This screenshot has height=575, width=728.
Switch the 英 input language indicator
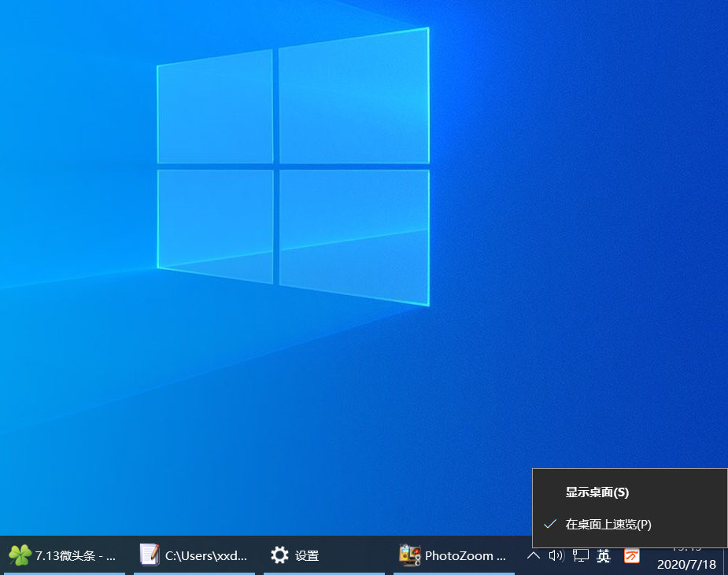[604, 555]
